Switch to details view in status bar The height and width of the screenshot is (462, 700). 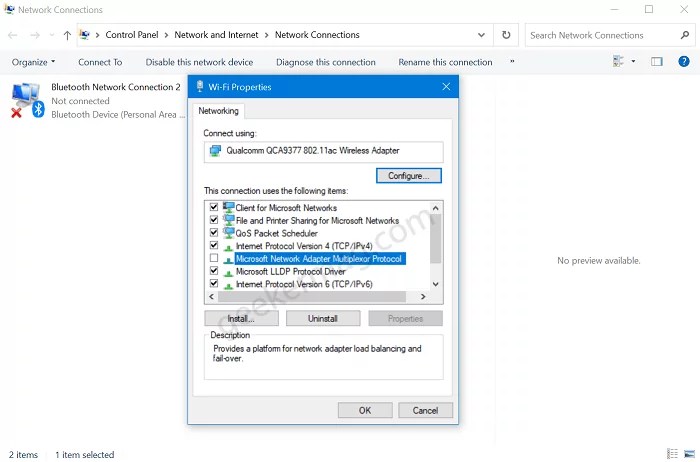672,454
